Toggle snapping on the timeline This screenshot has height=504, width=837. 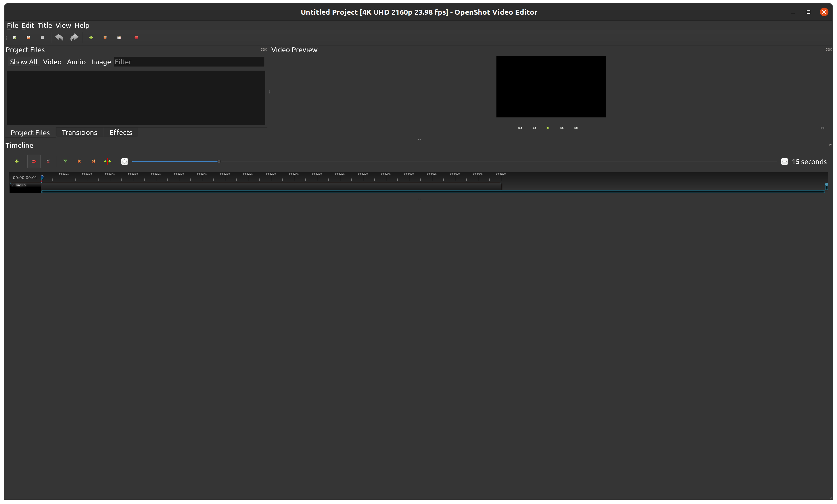(34, 161)
